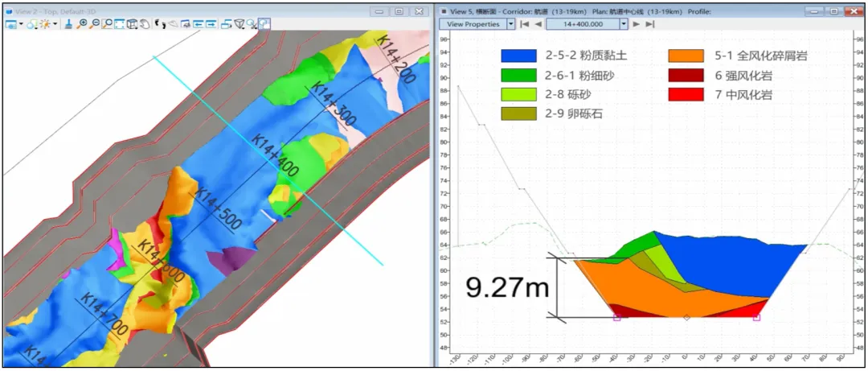The width and height of the screenshot is (868, 371).
Task: Click the View Previous arrow icon
Action: click(198, 24)
